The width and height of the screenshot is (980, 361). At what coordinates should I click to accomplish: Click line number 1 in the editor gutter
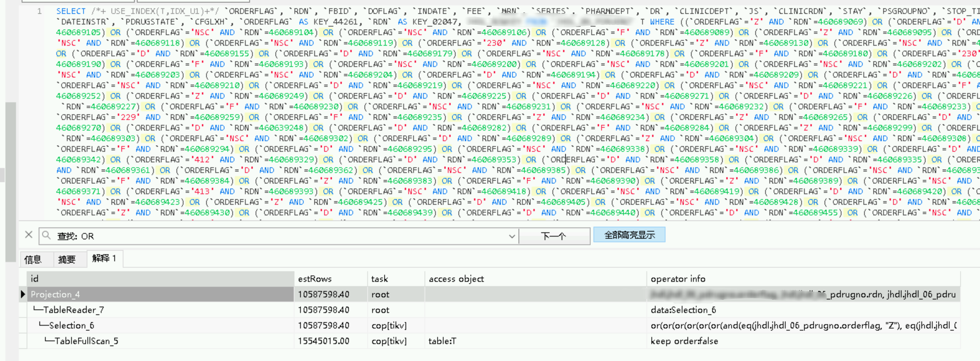pos(40,11)
